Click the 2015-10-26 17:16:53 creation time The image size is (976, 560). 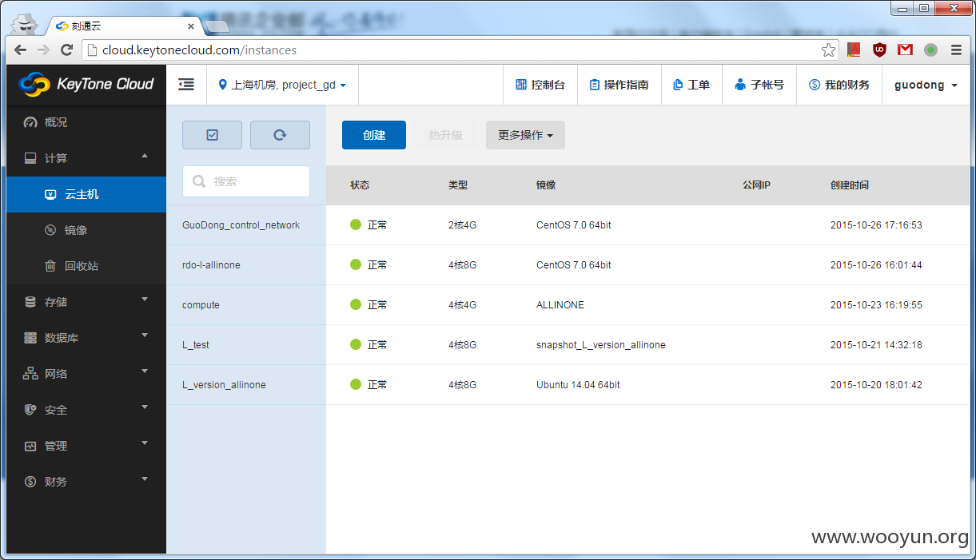click(876, 225)
